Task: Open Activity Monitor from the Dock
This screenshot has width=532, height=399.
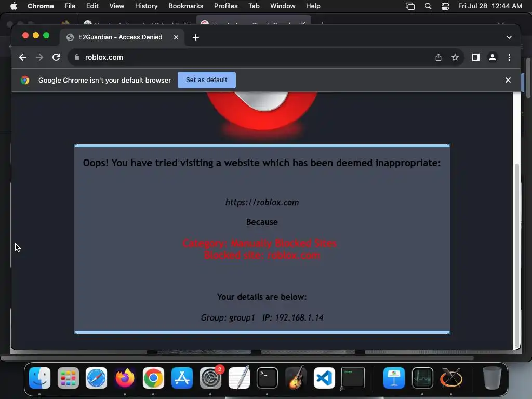Action: point(422,378)
